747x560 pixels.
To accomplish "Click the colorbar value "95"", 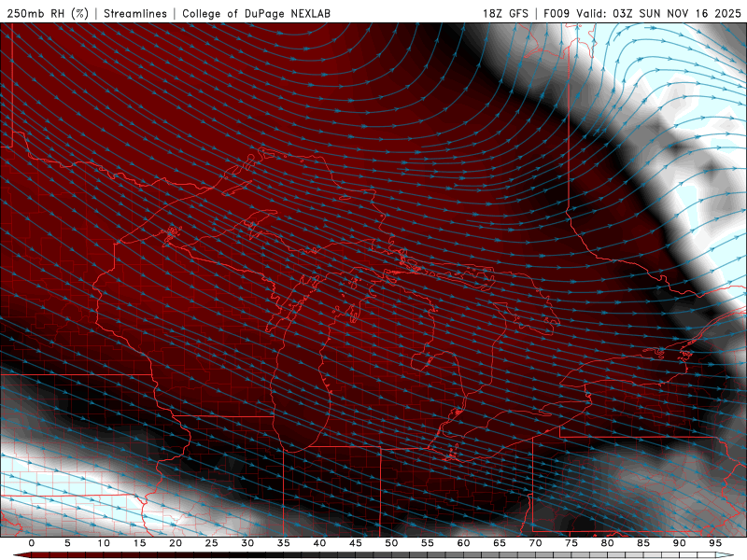I will 715,543.
